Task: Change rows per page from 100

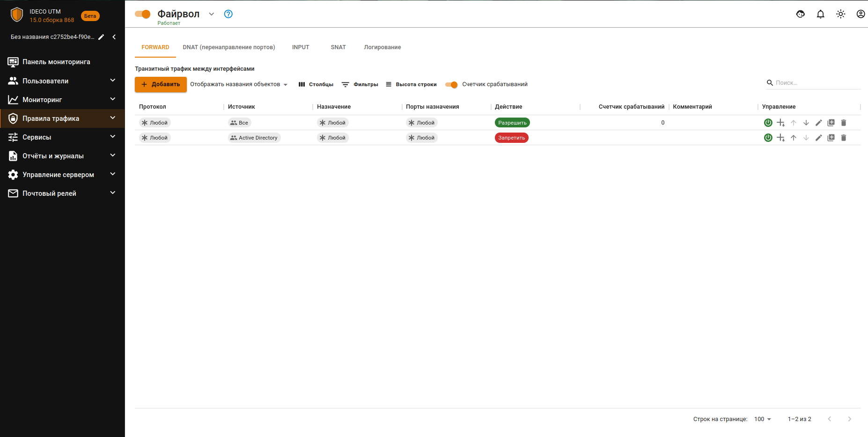Action: [762, 419]
